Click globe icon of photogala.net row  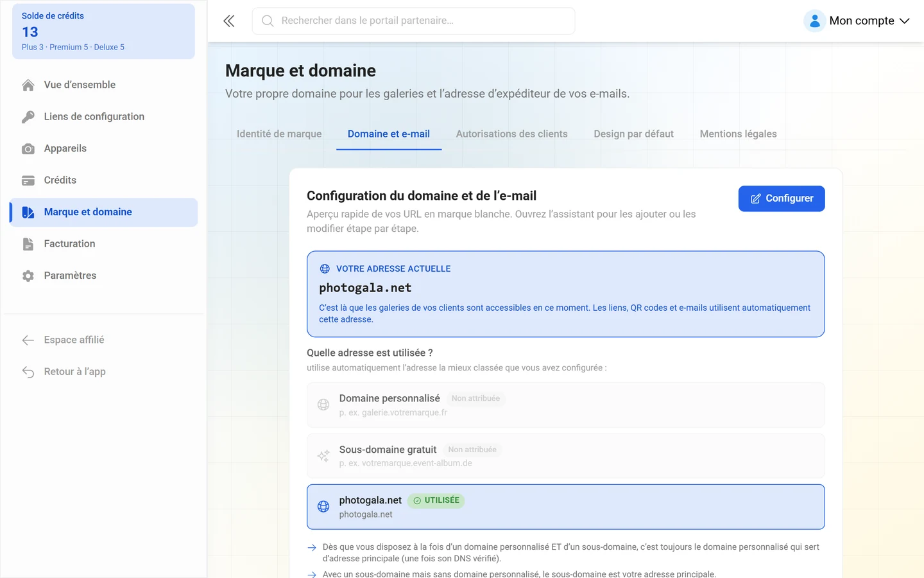coord(323,507)
